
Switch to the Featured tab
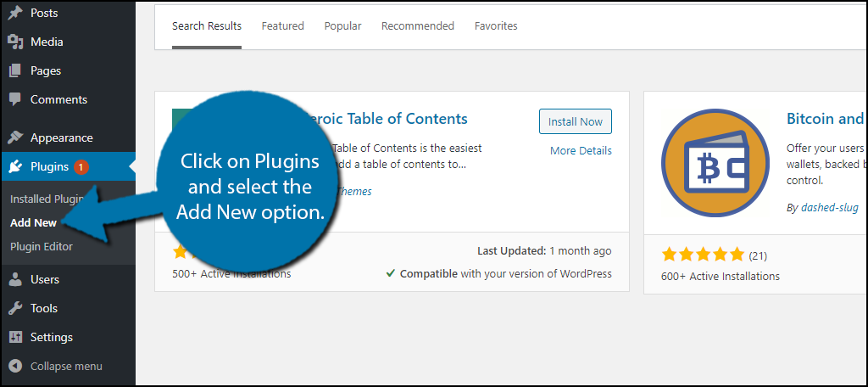pyautogui.click(x=283, y=26)
